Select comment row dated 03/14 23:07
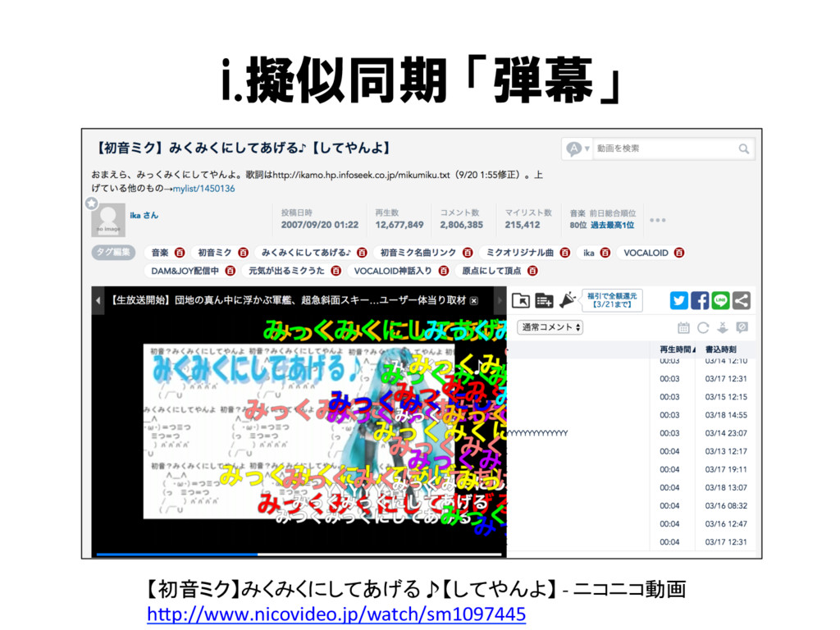Image resolution: width=840 pixels, height=630 pixels. 632,433
